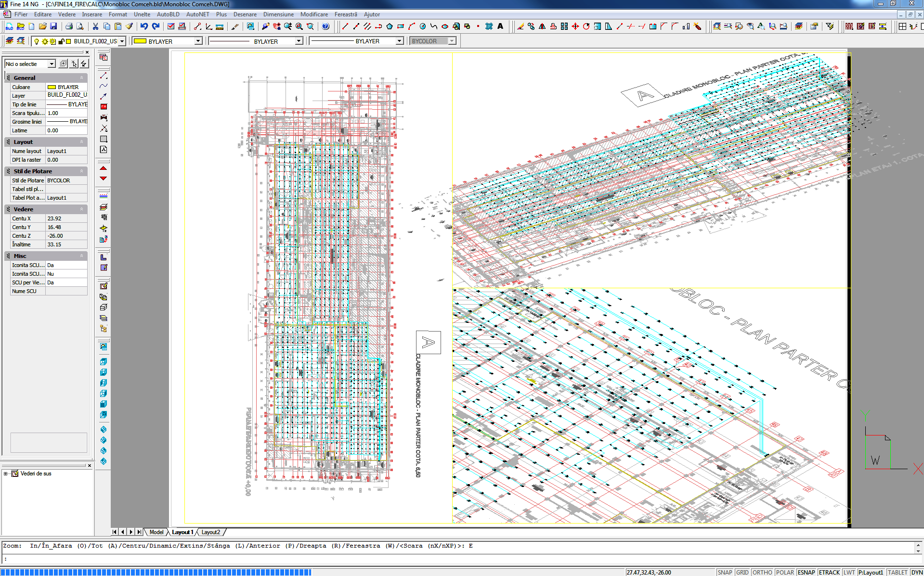Viewport: 924px width, 576px height.
Task: Select the Array tool icon
Action: coord(564,26)
